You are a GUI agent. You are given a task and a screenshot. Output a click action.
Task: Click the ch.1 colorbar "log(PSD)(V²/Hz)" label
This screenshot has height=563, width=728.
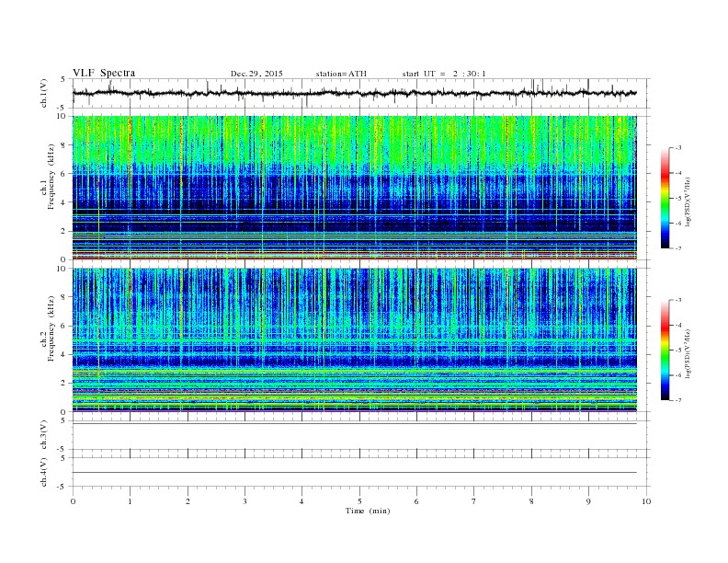(688, 201)
